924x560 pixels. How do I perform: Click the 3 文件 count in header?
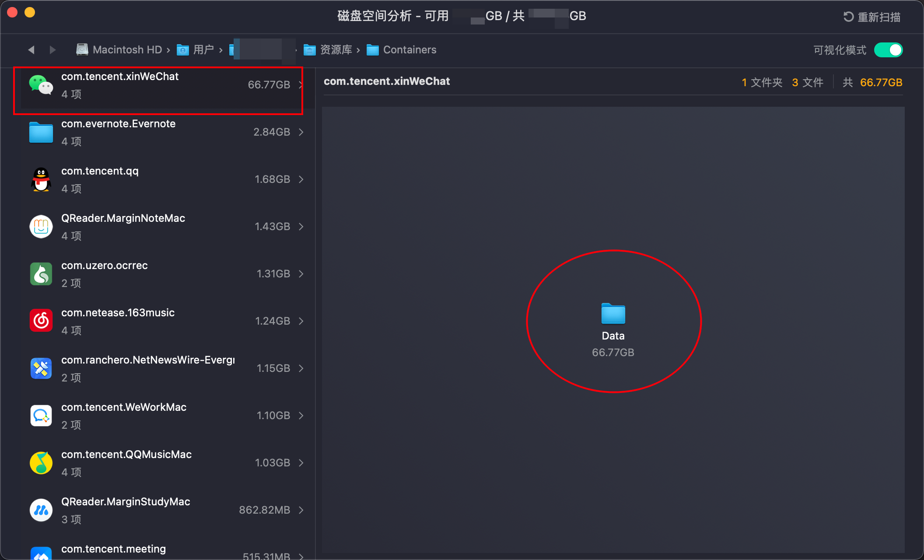(x=808, y=82)
